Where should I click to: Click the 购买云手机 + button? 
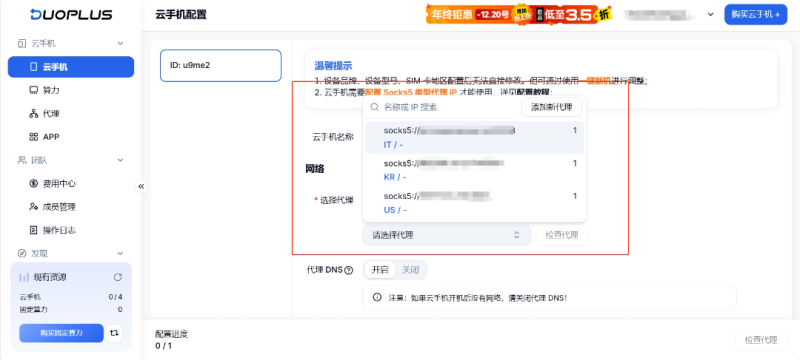[756, 15]
